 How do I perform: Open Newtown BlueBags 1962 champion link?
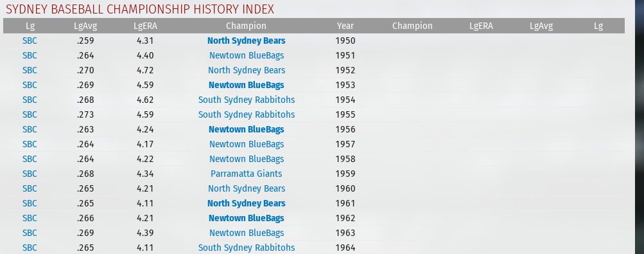246,218
